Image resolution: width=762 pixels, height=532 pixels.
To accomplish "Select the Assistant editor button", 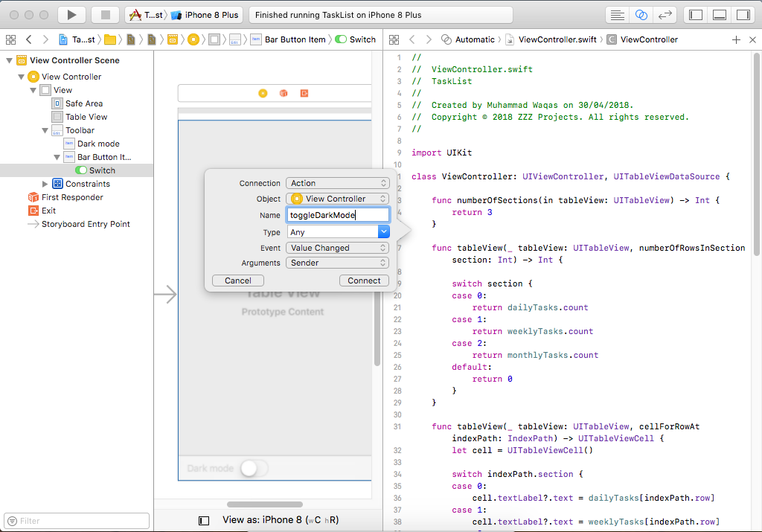I will (x=641, y=15).
